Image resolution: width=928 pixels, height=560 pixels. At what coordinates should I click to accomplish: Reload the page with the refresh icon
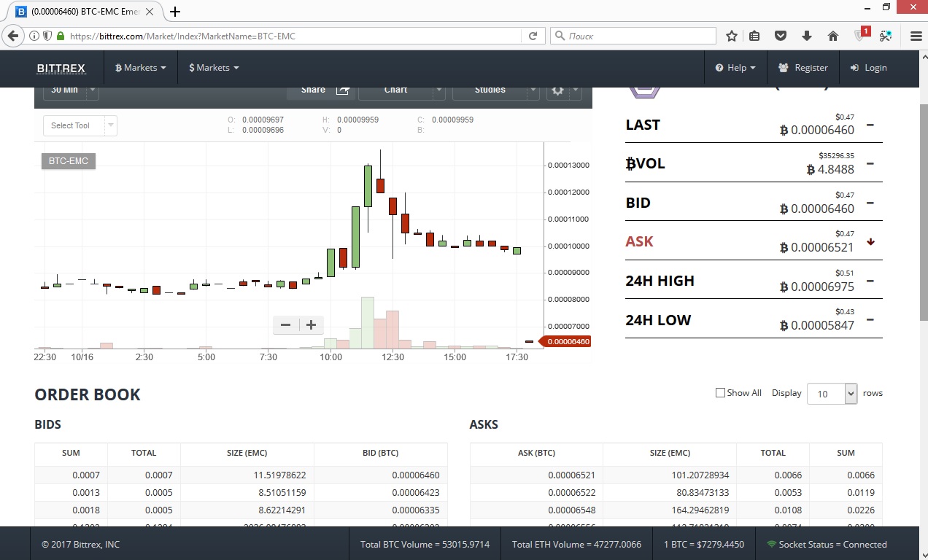533,36
